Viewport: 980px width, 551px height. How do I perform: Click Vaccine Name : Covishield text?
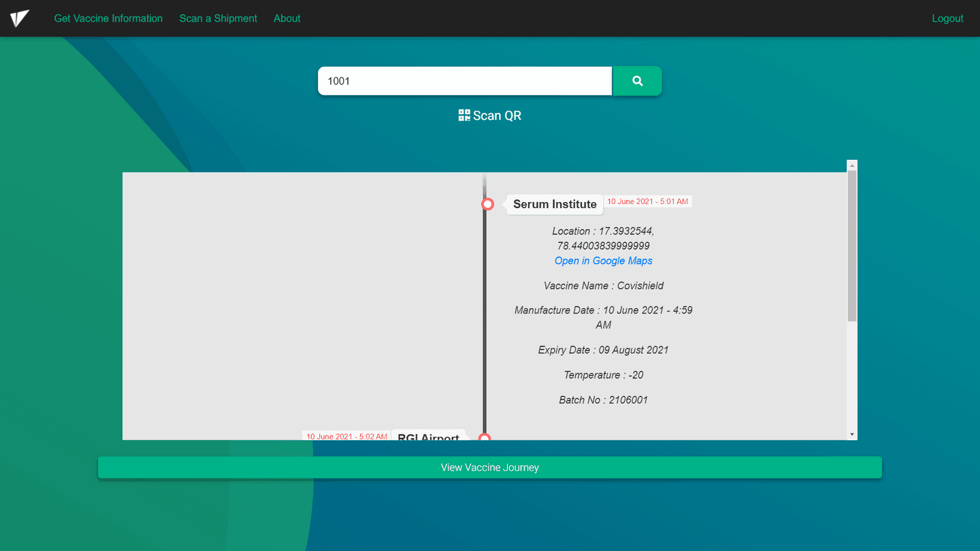[x=604, y=286]
